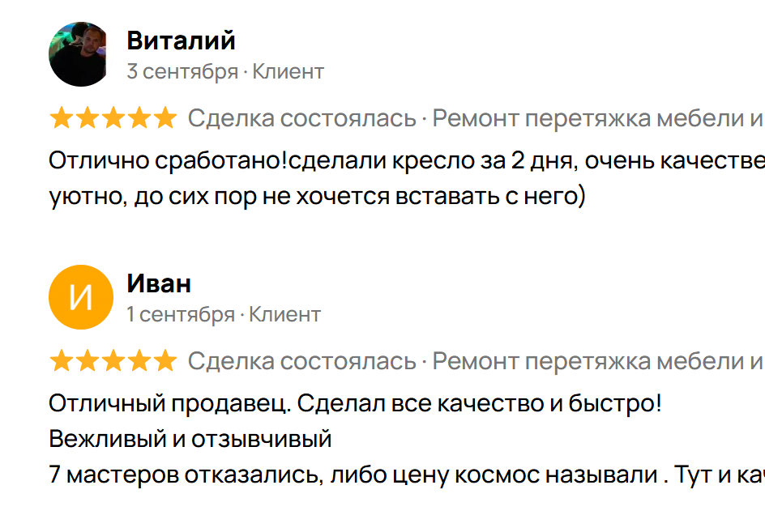Click 'Сделка состоялась' in Иван's review

301,361
